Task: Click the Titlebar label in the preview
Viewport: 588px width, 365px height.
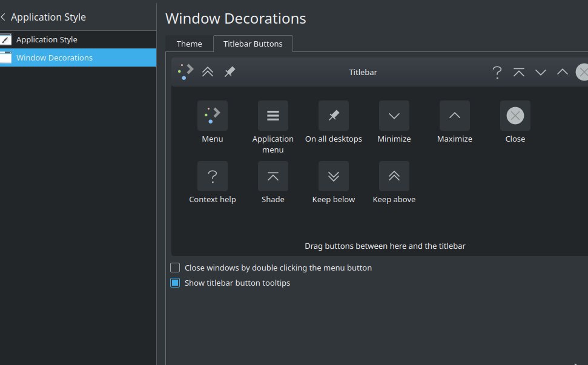Action: pos(363,72)
